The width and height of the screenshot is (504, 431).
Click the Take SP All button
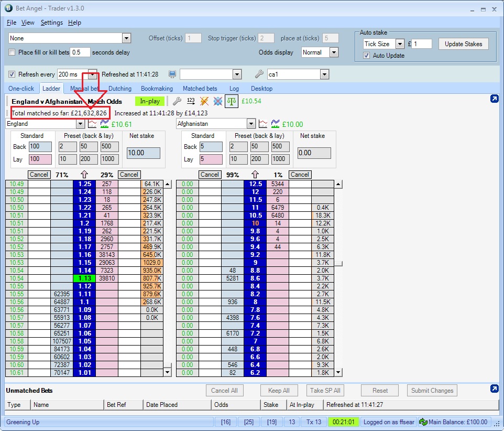tap(325, 390)
